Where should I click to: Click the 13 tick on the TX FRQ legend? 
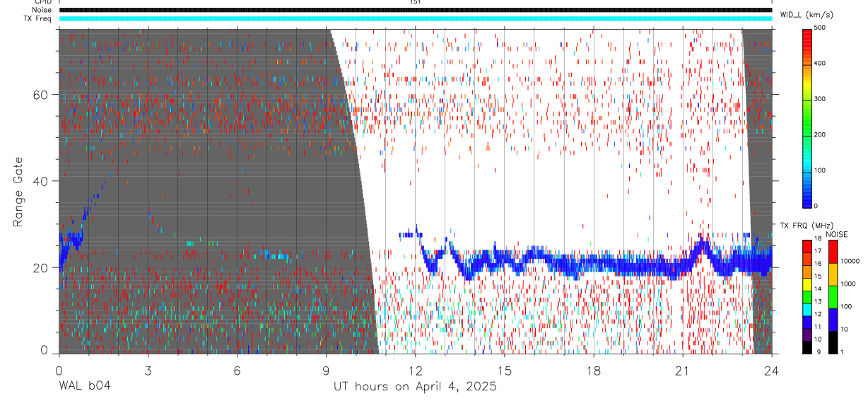[x=818, y=301]
